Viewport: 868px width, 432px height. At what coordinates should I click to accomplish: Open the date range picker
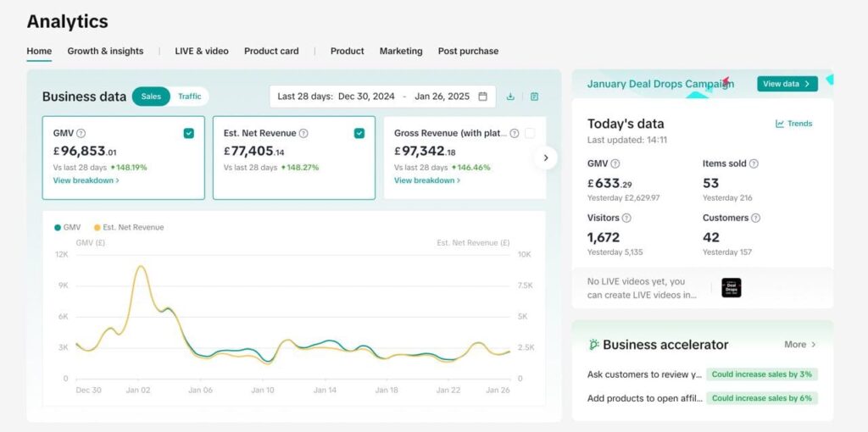pyautogui.click(x=381, y=97)
